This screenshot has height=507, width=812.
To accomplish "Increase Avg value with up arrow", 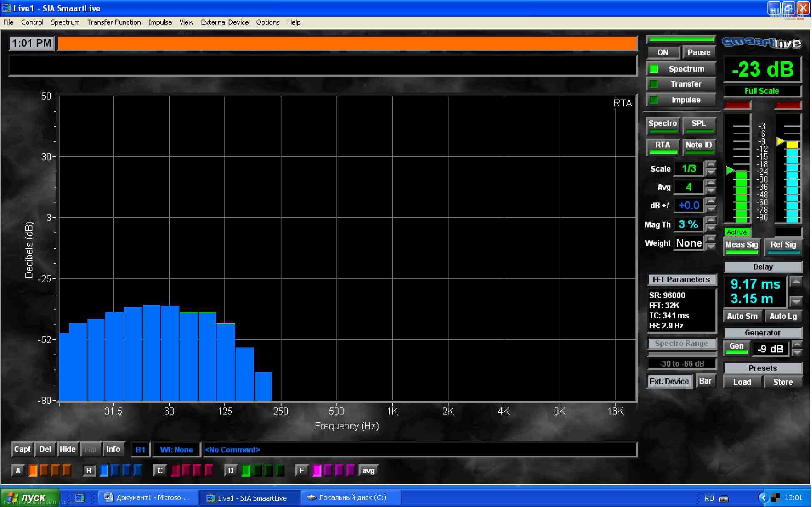I will (711, 183).
